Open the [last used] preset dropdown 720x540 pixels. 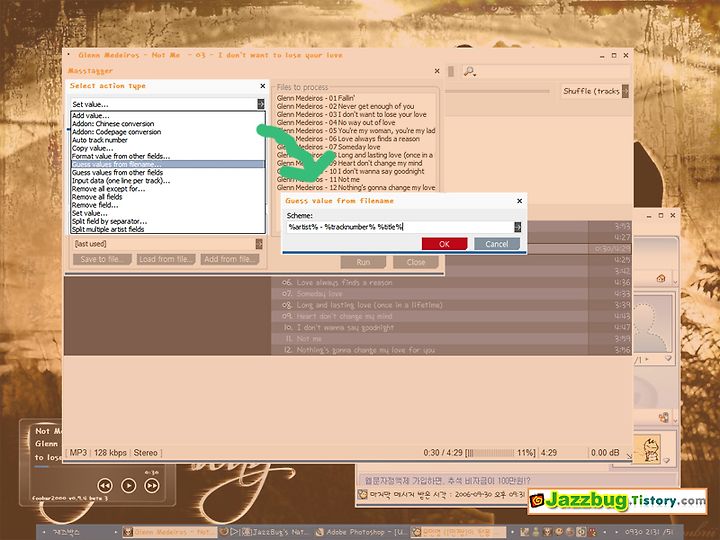click(259, 244)
